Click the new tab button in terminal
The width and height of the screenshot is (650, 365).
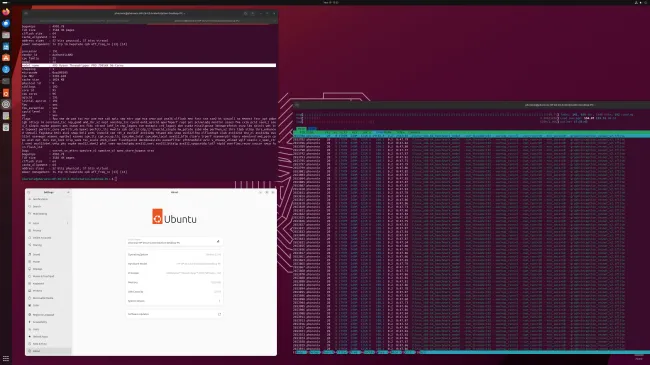[26, 13]
